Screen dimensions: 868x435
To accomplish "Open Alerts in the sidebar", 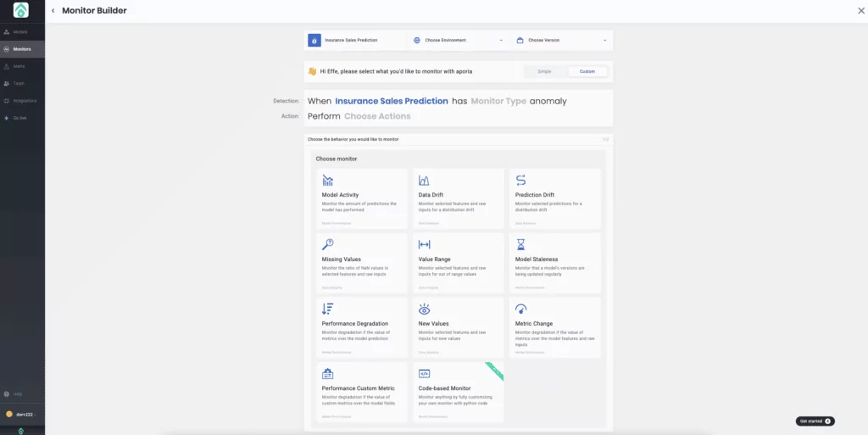I will 22,66.
